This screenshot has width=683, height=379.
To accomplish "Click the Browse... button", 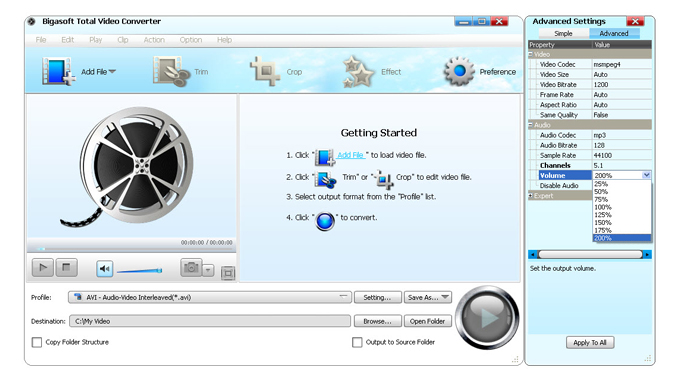I will [377, 321].
